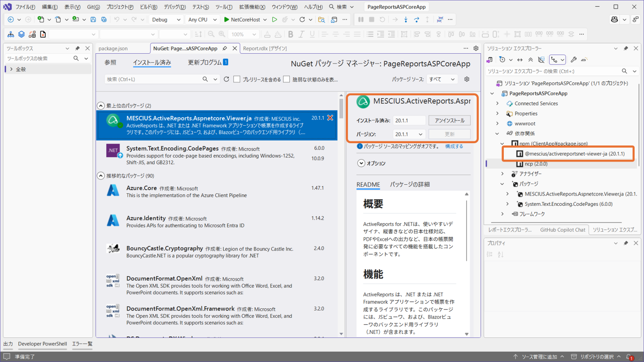The height and width of the screenshot is (362, 644).
Task: Click the Solution Explorer search magnifier
Action: pyautogui.click(x=625, y=71)
